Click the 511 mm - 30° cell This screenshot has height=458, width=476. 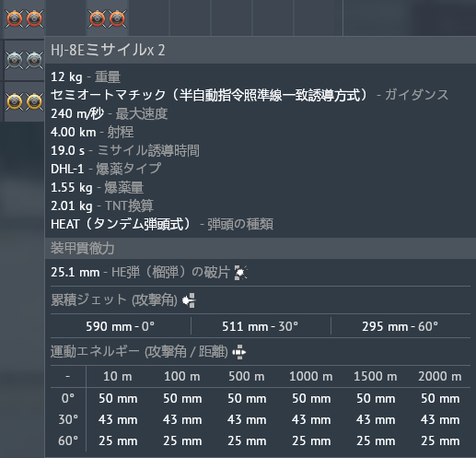(x=261, y=326)
